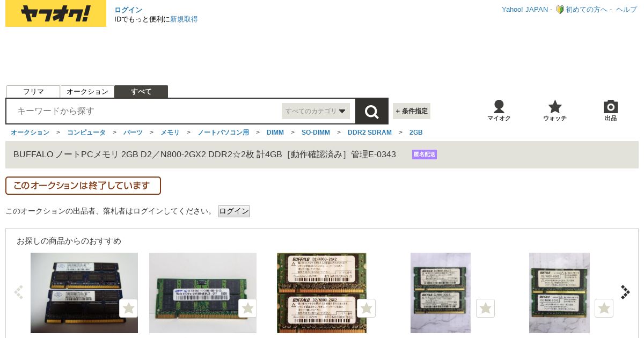Toggle watch star on fourth recommended item
Image resolution: width=644 pixels, height=338 pixels.
point(486,308)
